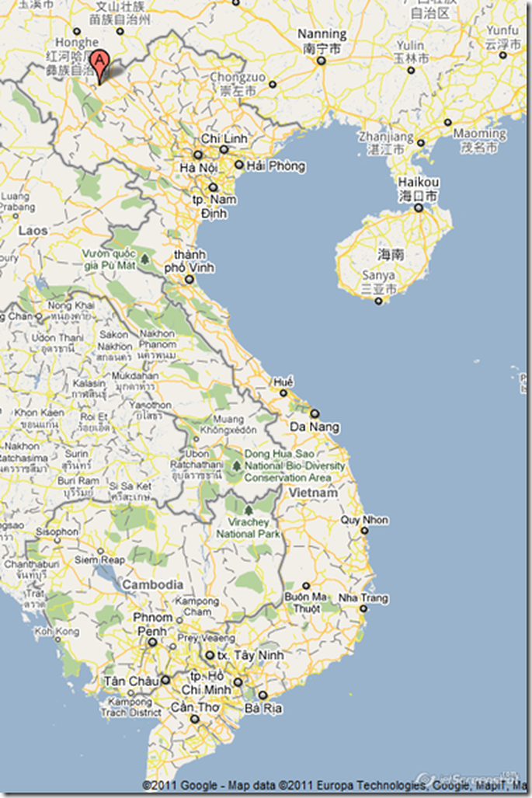
Task: Select the Hải Phòng city dot marker
Action: (x=239, y=166)
